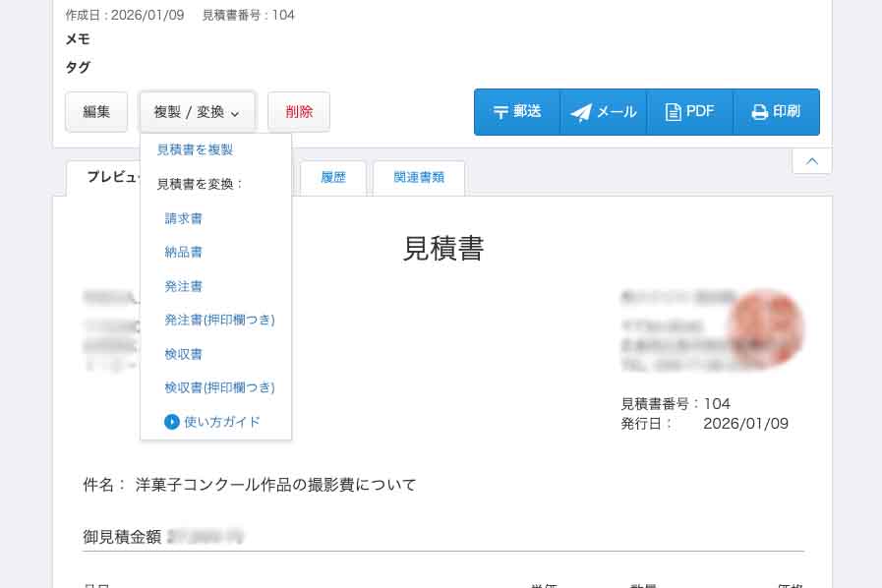Select 発注書(押印欄つき) conversion option
The width and height of the screenshot is (882, 588).
219,320
